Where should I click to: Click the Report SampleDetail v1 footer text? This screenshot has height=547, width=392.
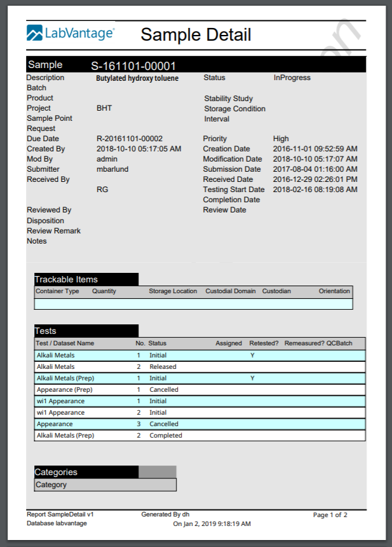point(60,514)
